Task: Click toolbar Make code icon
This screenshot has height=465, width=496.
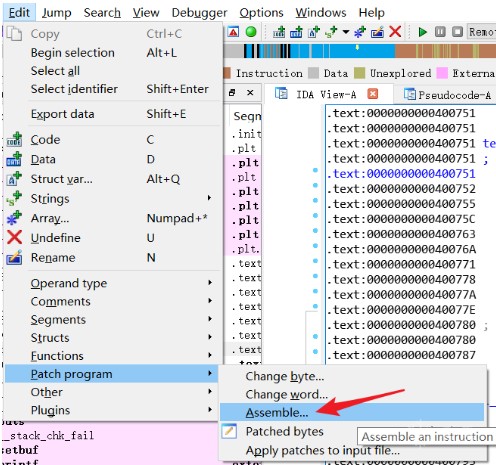Action: tap(279, 32)
